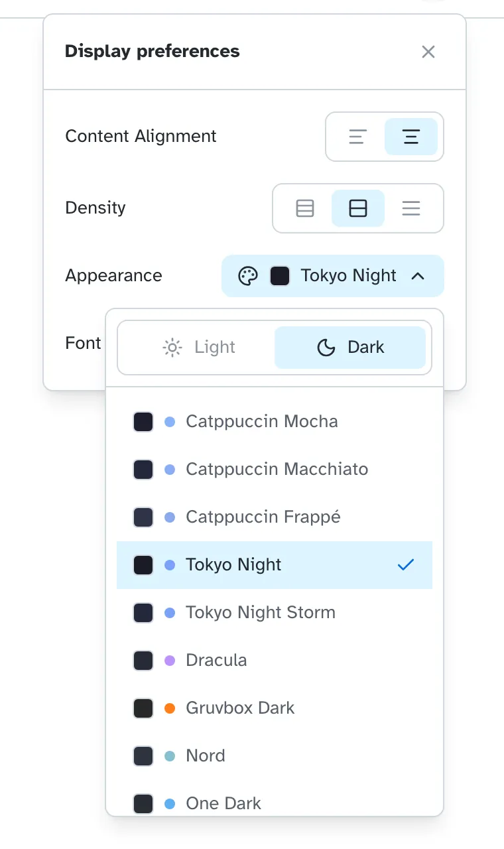Click the Density label
The width and height of the screenshot is (504, 849).
click(x=95, y=208)
